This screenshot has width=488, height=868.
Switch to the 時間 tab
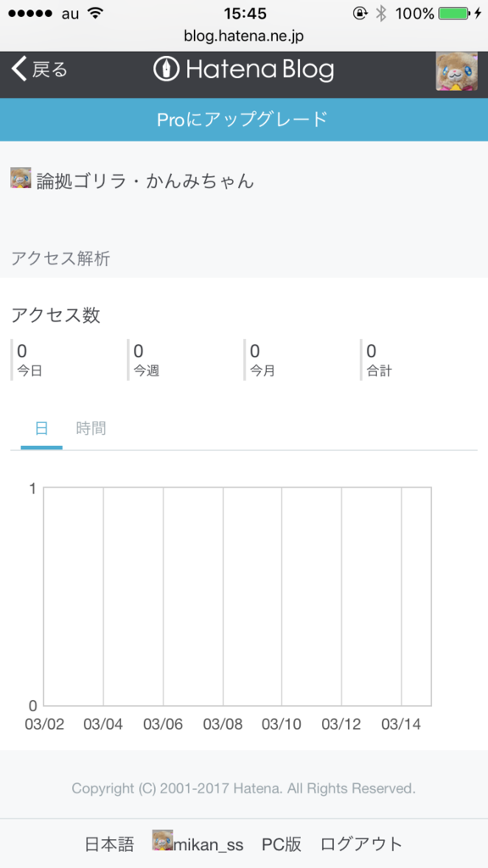point(91,428)
